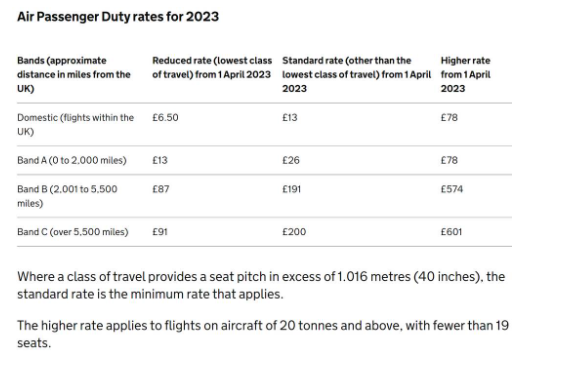Screen dimensions: 584x368
Task: Select the Standard rate column header
Action: coord(356,74)
